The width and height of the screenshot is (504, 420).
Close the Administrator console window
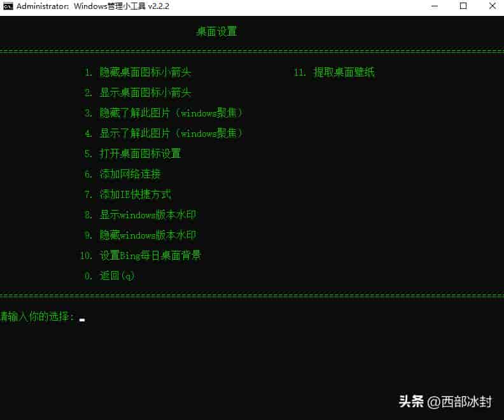click(492, 6)
